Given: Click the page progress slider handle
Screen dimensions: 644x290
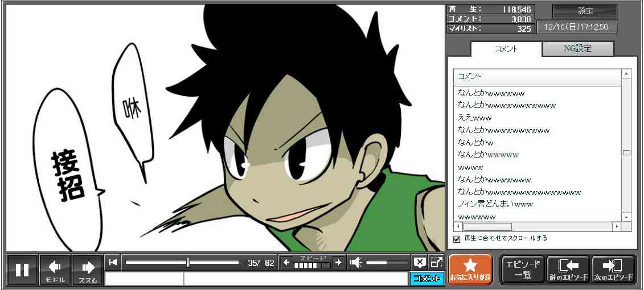Looking at the screenshot, I should [x=188, y=262].
